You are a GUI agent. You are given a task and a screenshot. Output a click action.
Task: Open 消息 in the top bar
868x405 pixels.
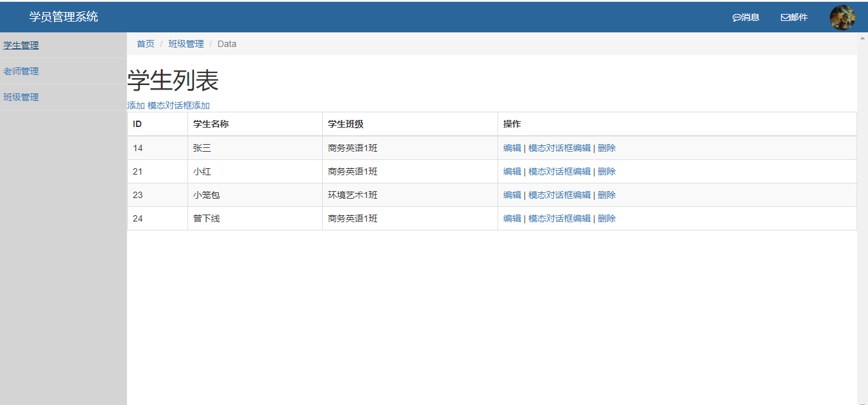point(746,17)
